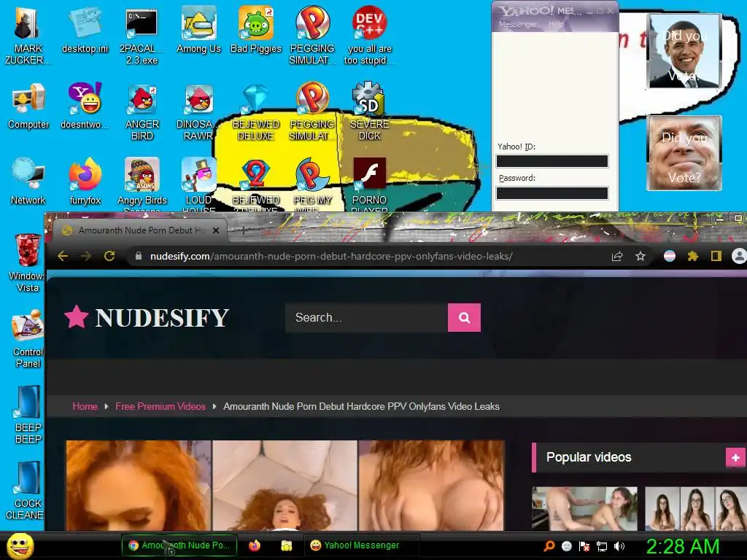Open the furryfox Firefox shortcut
The height and width of the screenshot is (560, 747).
(x=85, y=181)
